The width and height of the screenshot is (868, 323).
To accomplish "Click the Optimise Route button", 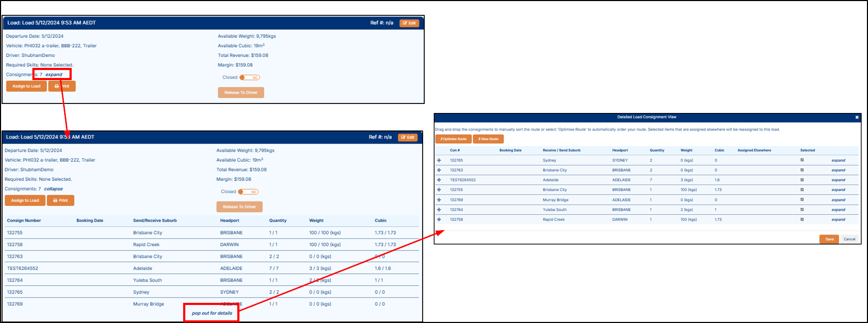I will tap(453, 139).
